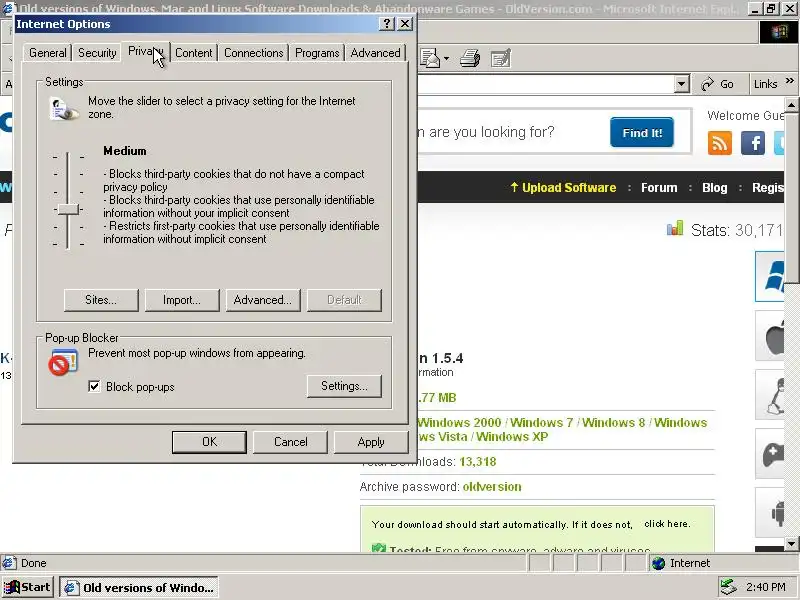Click the Import... privacy preferences button

click(182, 300)
